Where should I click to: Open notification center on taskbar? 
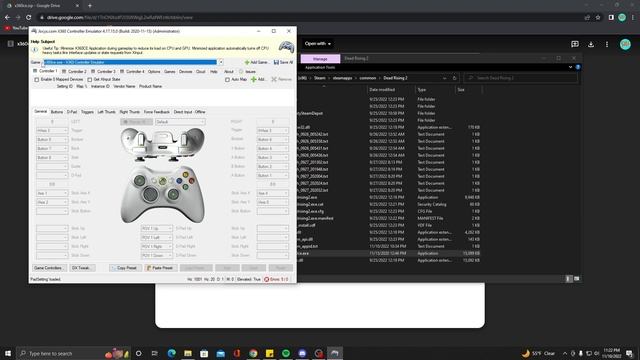(629, 353)
